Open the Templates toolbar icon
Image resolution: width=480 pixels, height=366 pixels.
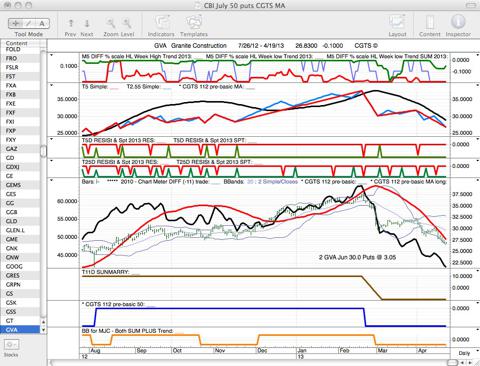[194, 23]
